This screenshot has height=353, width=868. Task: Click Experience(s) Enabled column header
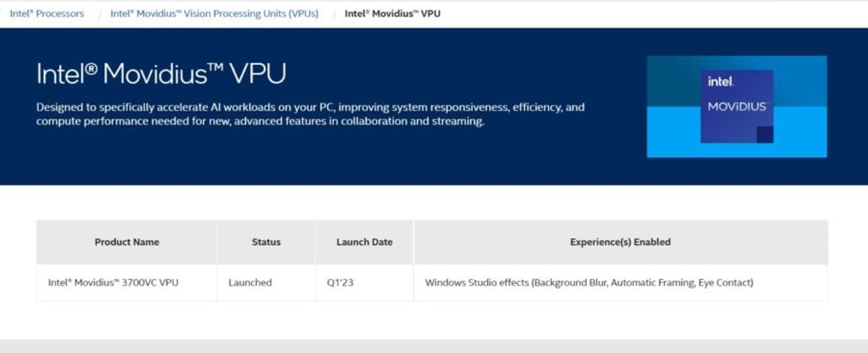[x=620, y=242]
